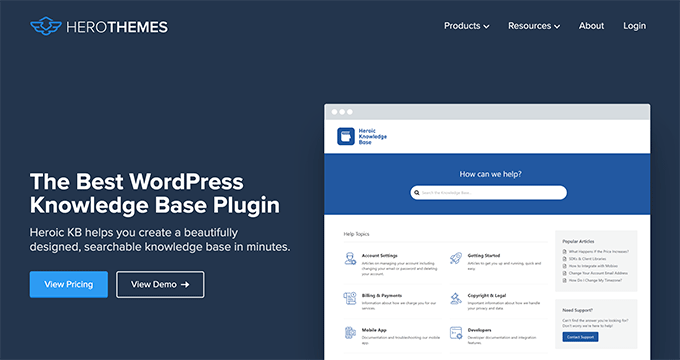Open Change Your Account Email Address article
The image size is (680, 360).
point(598,273)
